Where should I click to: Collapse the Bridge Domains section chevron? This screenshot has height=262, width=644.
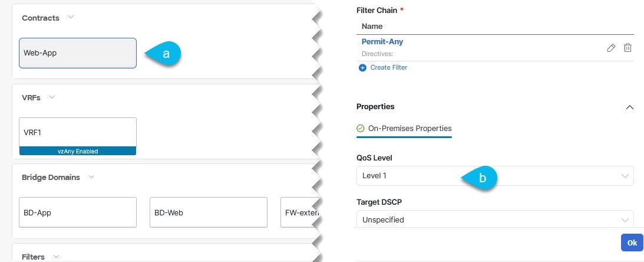tap(91, 177)
